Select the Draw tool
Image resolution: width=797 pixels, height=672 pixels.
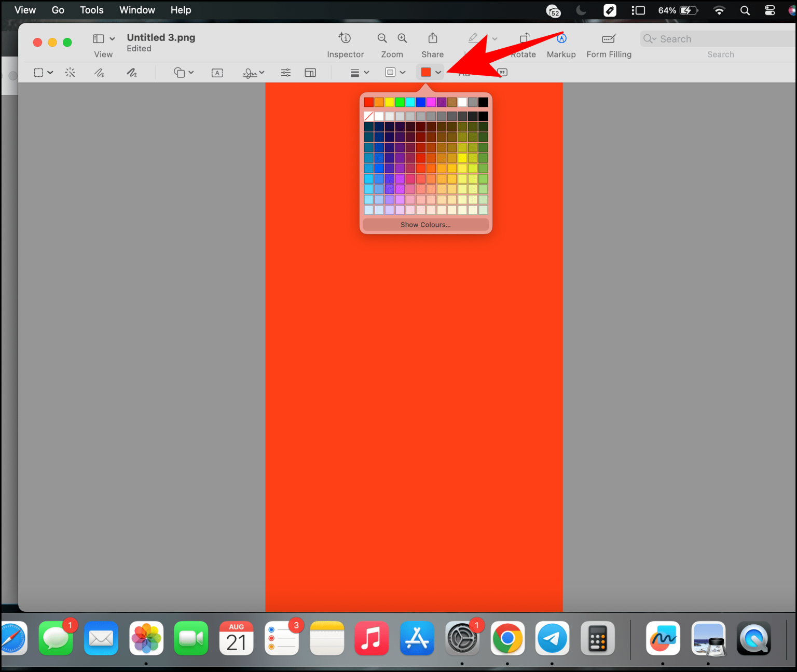coord(132,72)
